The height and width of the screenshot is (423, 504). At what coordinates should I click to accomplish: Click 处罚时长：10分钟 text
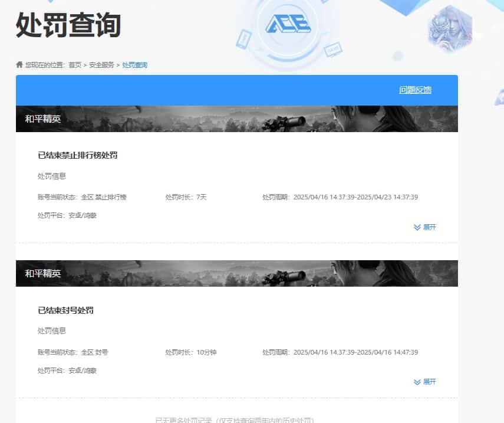click(x=191, y=352)
